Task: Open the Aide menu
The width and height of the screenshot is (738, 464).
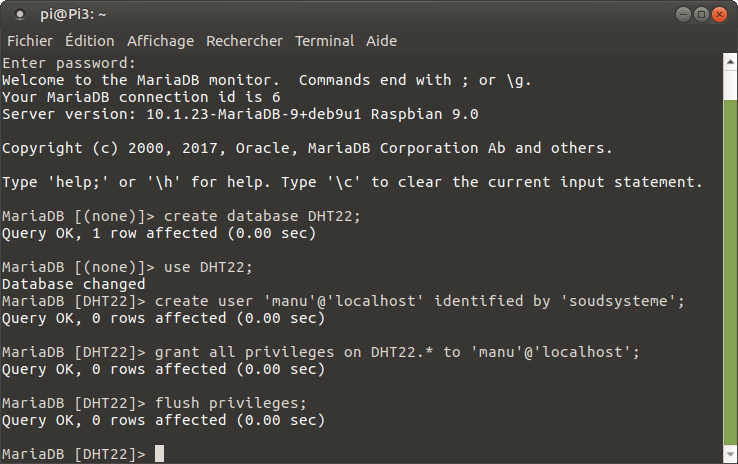Action: (381, 41)
